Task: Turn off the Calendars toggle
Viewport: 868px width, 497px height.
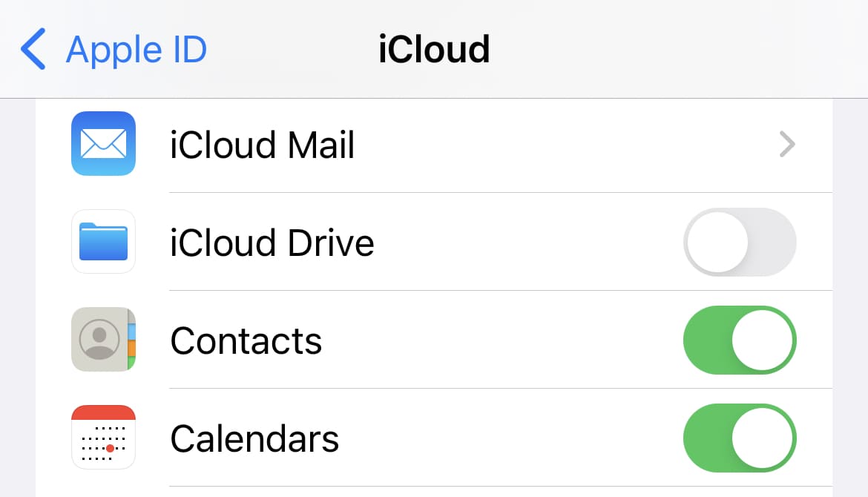Action: (739, 438)
